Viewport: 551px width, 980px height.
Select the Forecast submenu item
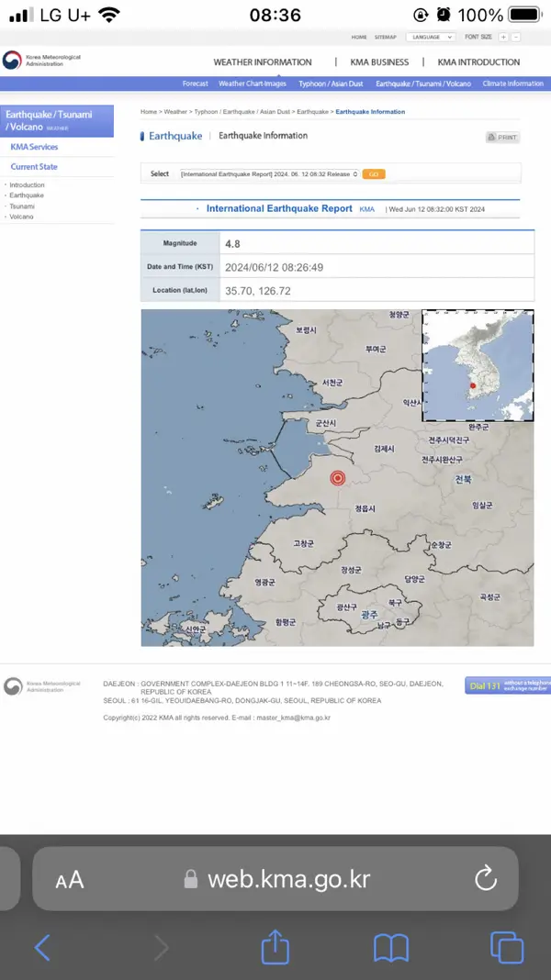pos(195,84)
